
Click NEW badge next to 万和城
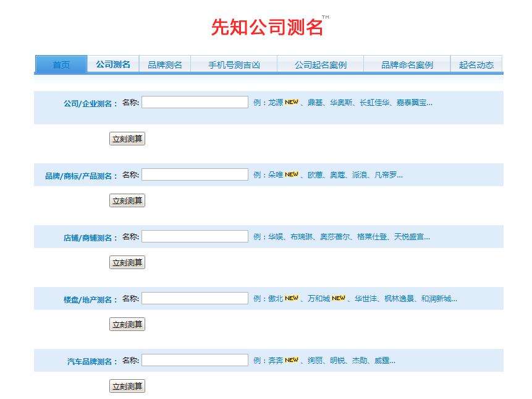click(x=339, y=298)
